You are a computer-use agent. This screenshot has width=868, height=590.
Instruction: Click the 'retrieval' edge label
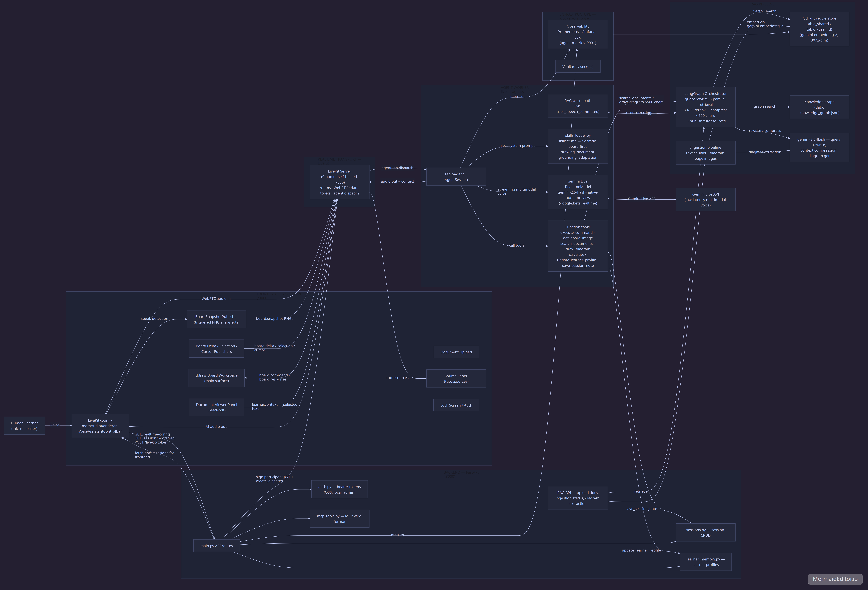pyautogui.click(x=641, y=492)
